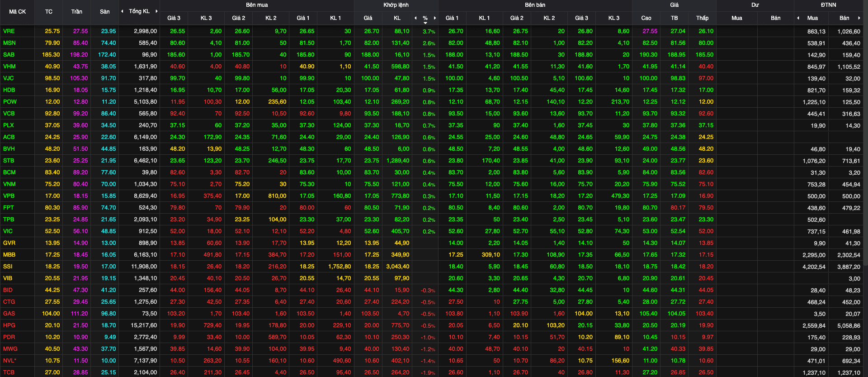This screenshot has height=377, width=868.
Task: Click the % change column header
Action: point(425,18)
